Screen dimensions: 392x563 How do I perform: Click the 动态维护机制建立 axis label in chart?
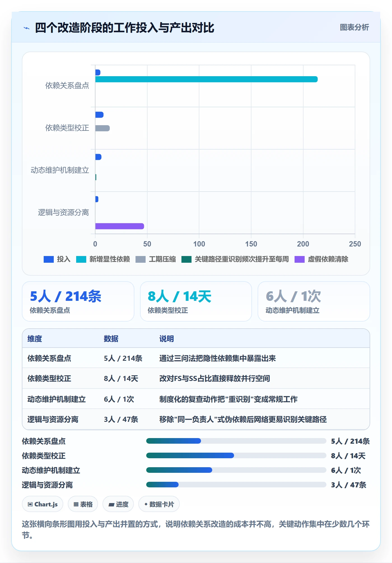click(x=60, y=170)
